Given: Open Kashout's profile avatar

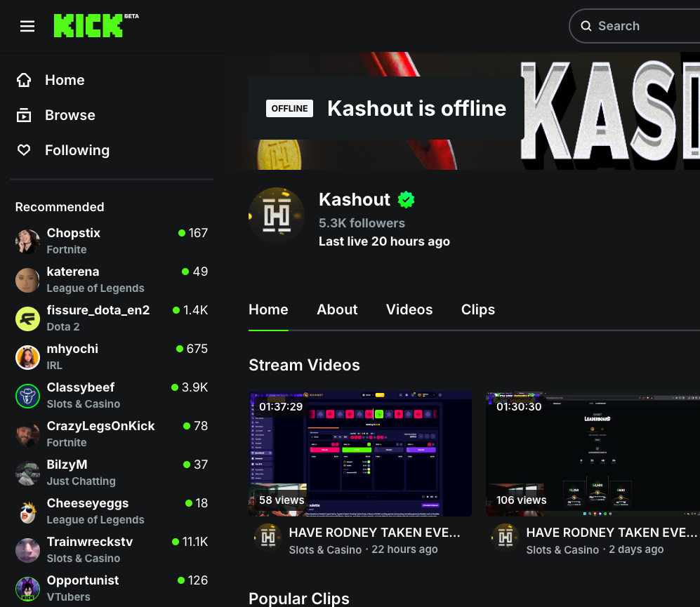Looking at the screenshot, I should 277,215.
